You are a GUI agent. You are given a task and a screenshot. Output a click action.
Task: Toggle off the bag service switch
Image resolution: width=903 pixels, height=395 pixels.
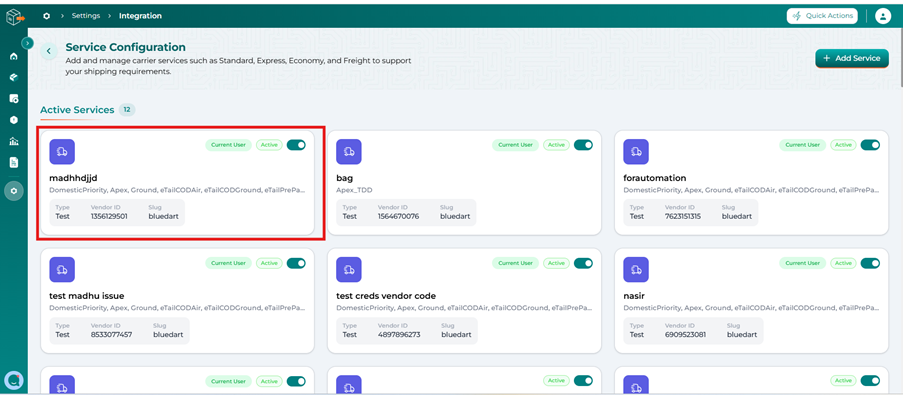coord(583,145)
